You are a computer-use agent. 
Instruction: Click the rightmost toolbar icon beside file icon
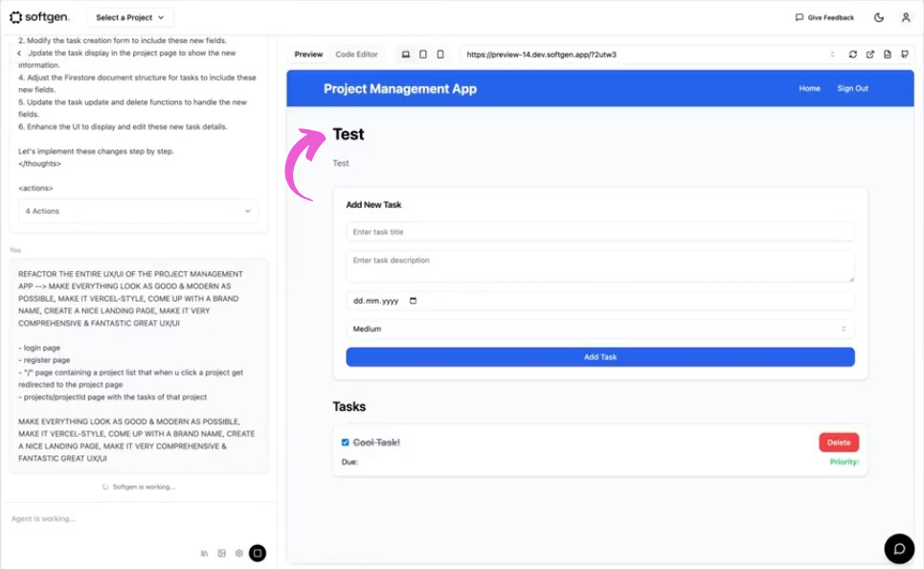pyautogui.click(x=905, y=55)
